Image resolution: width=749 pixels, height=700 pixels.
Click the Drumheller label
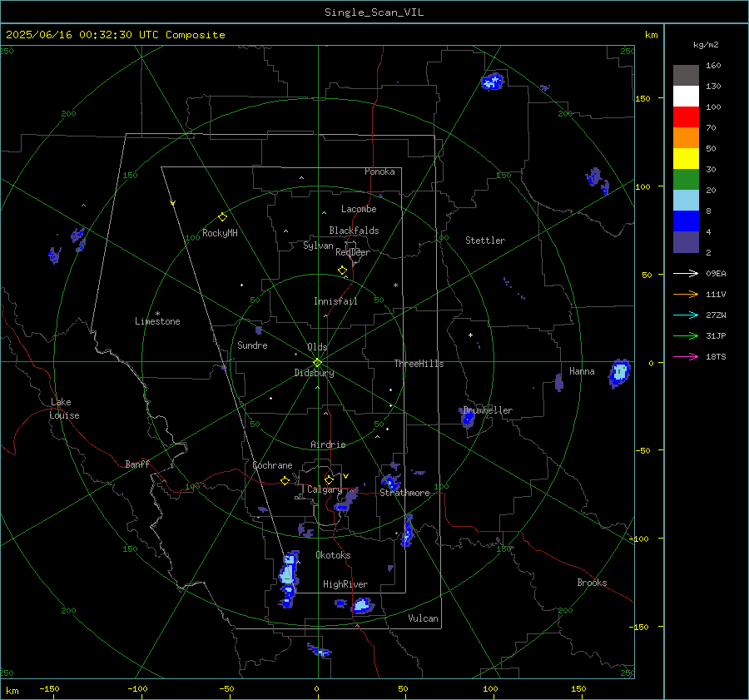click(488, 410)
